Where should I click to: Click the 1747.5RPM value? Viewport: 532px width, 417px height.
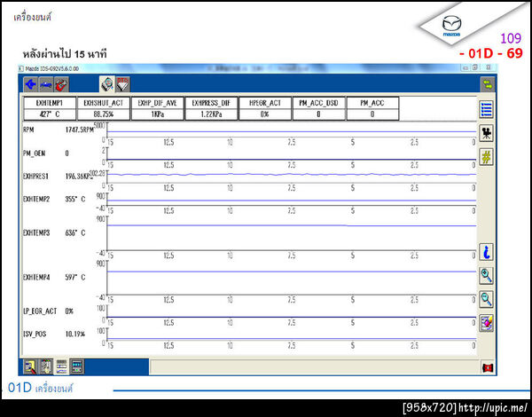click(80, 130)
